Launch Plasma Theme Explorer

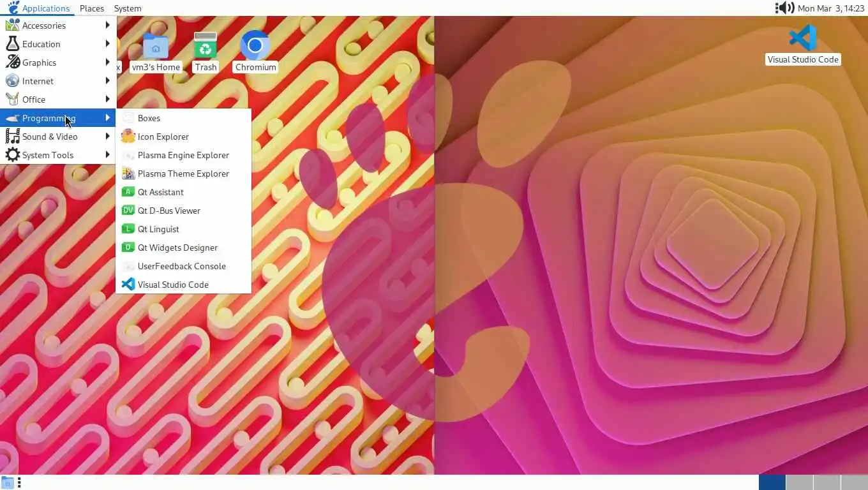(183, 174)
